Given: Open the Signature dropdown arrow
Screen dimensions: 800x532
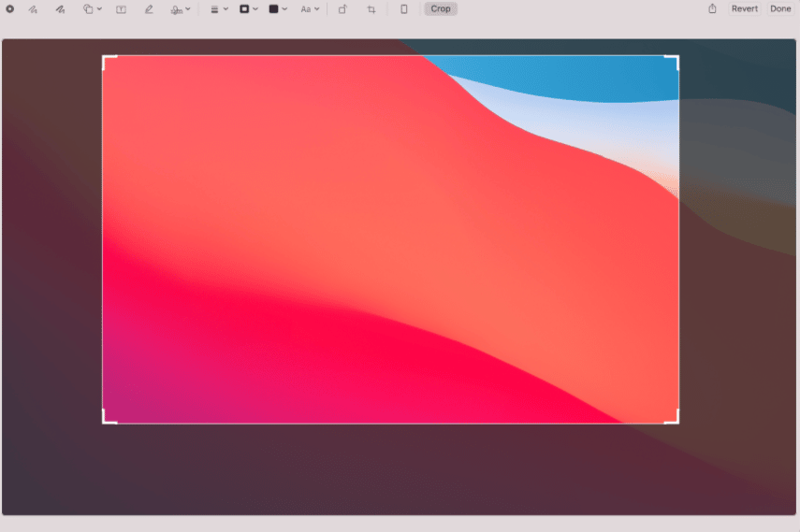Looking at the screenshot, I should click(x=188, y=9).
